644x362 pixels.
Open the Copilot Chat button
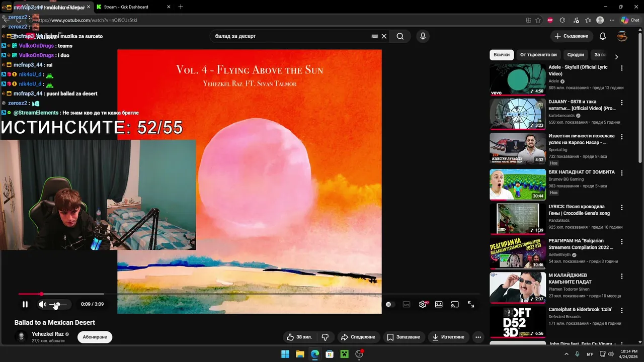coord(630,20)
